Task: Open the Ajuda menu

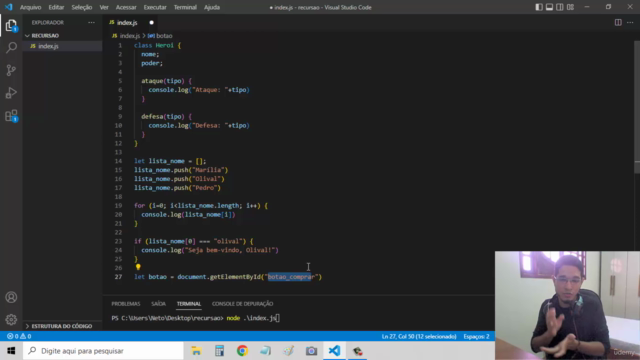Action: click(x=212, y=7)
